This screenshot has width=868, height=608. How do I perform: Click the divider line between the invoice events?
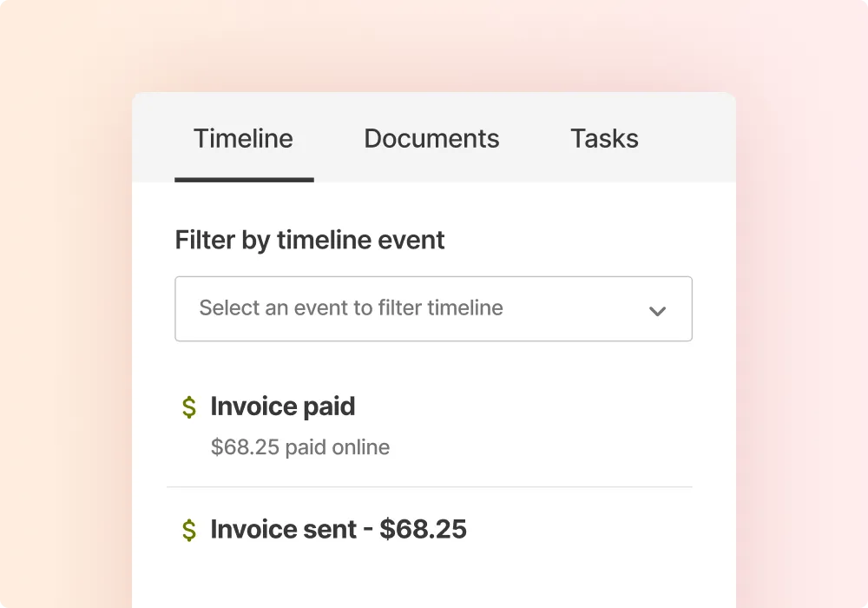(x=430, y=487)
